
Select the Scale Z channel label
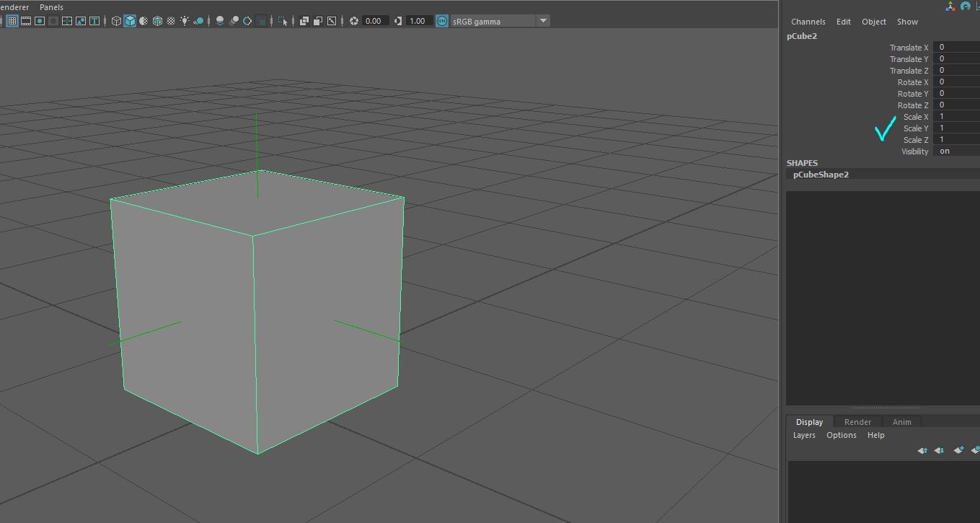tap(916, 140)
